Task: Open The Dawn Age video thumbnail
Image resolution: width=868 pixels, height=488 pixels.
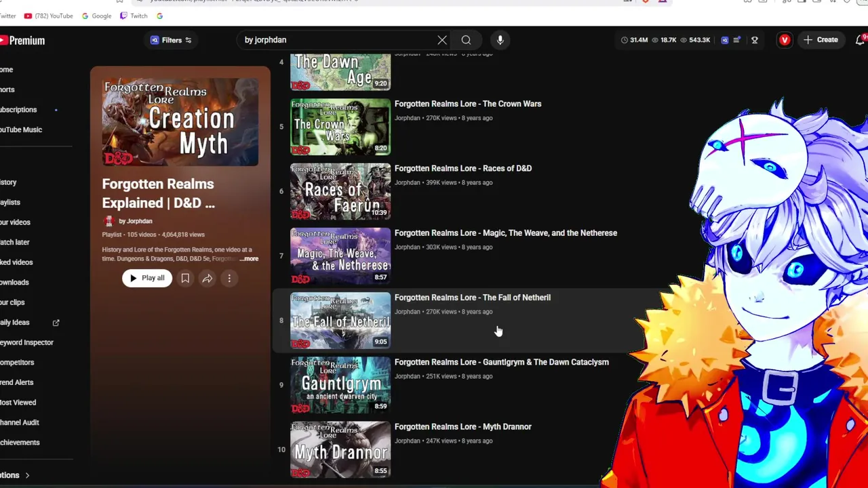Action: point(340,72)
